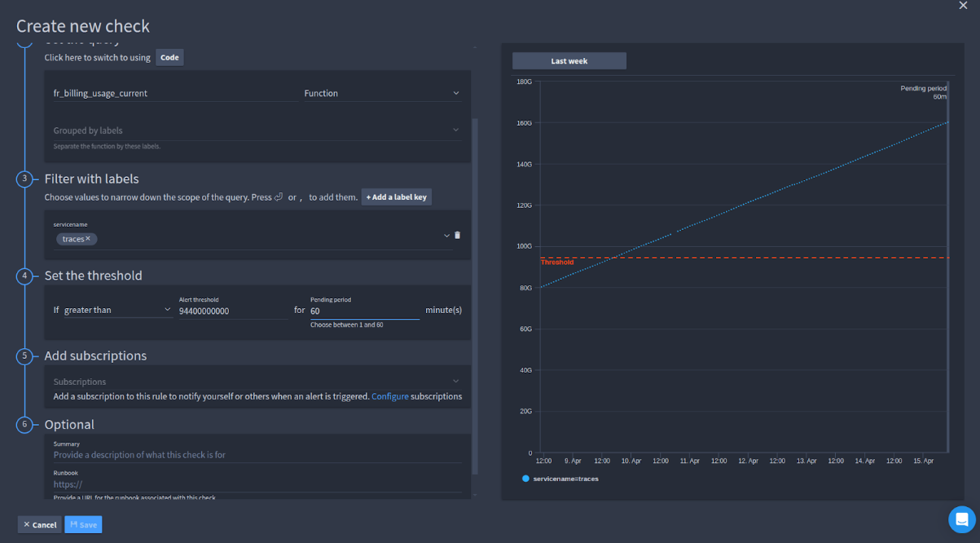Open the chat support widget

point(962,519)
